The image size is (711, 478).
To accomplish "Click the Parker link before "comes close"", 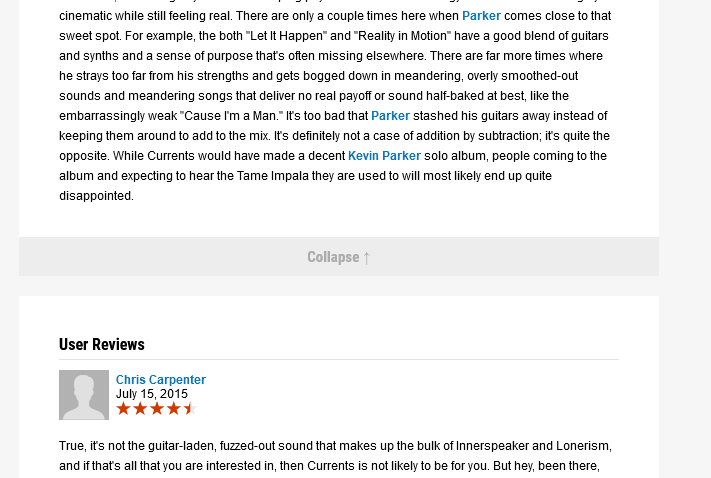I will (x=481, y=16).
